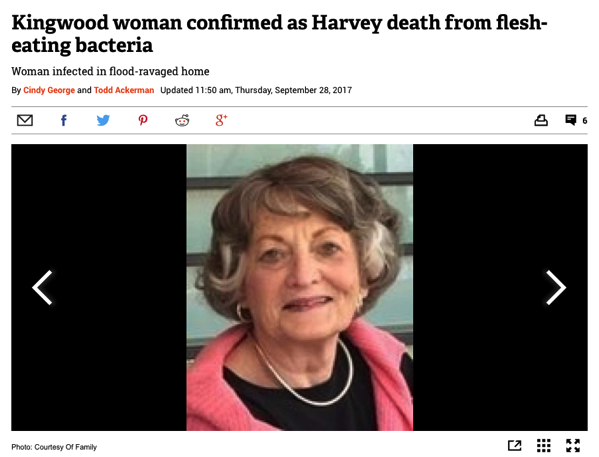Share the article on Facebook

pyautogui.click(x=64, y=120)
